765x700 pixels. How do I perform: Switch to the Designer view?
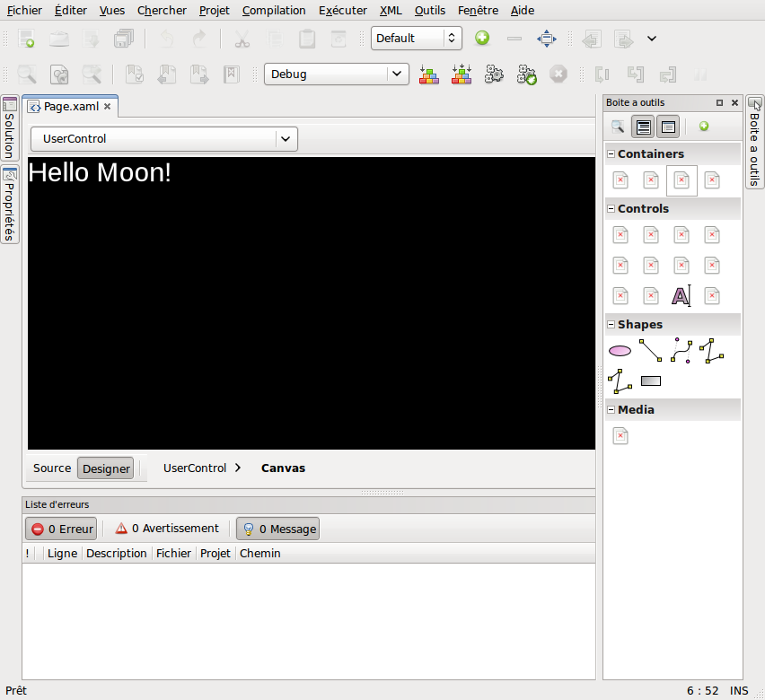tap(106, 468)
